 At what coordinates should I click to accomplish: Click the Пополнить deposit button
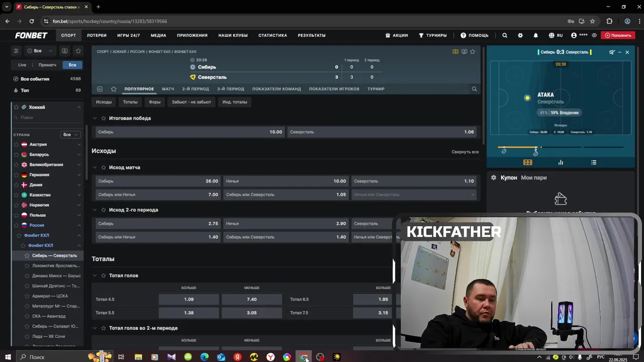pyautogui.click(x=618, y=35)
